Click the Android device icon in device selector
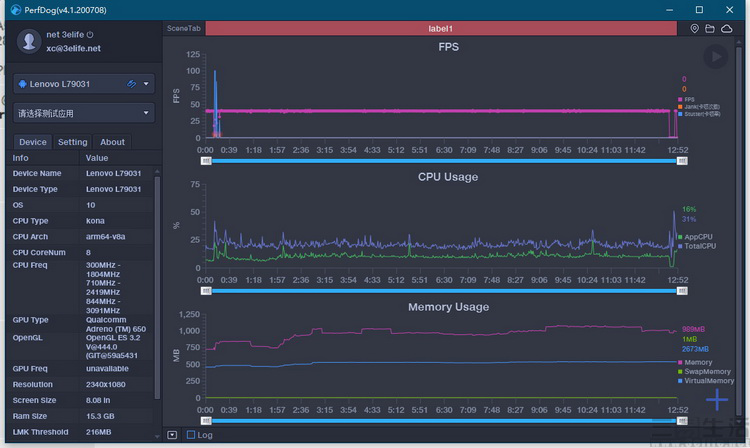Viewport: 750px width, 448px height. pos(22,84)
